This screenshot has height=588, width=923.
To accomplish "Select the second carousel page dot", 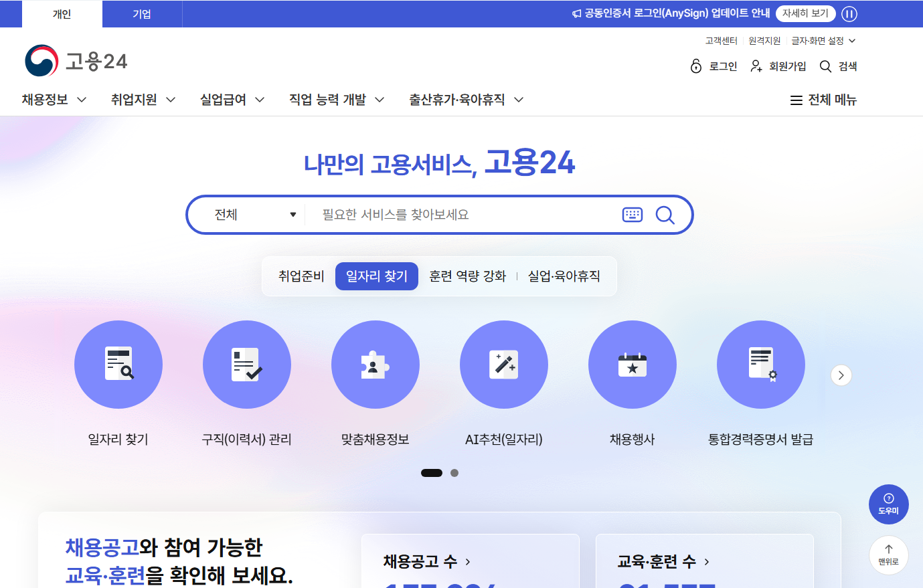I will [454, 473].
